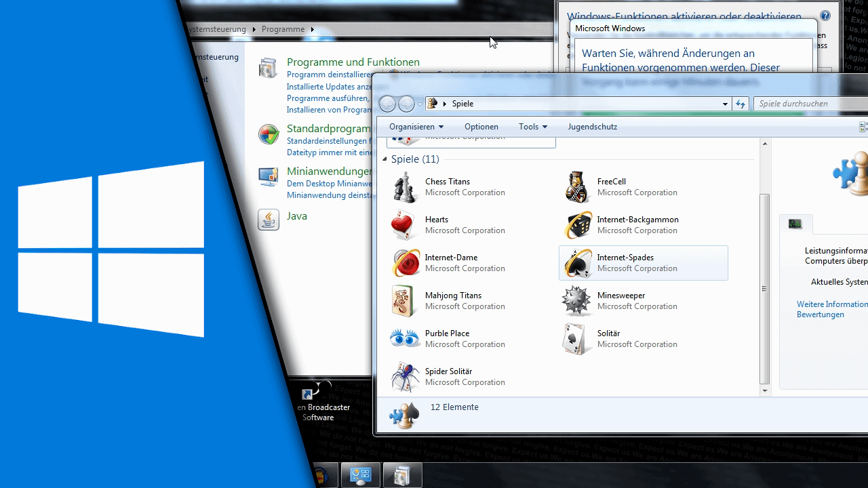
Task: Open the Programme und Funktionen link
Action: (x=353, y=62)
